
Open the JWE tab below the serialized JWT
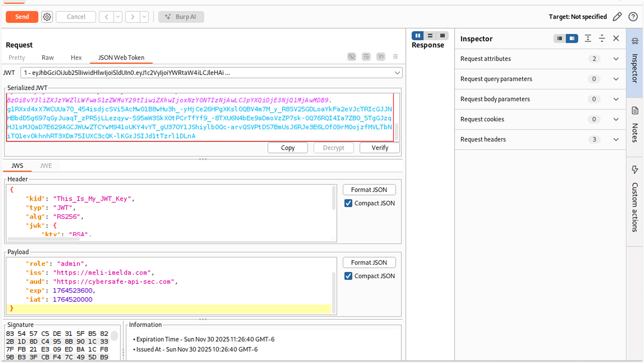click(x=46, y=165)
